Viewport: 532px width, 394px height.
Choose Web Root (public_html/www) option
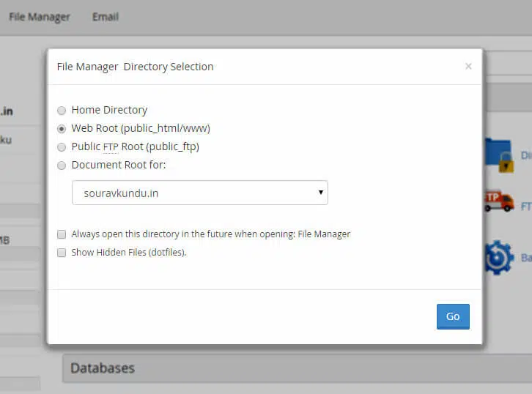click(x=62, y=129)
